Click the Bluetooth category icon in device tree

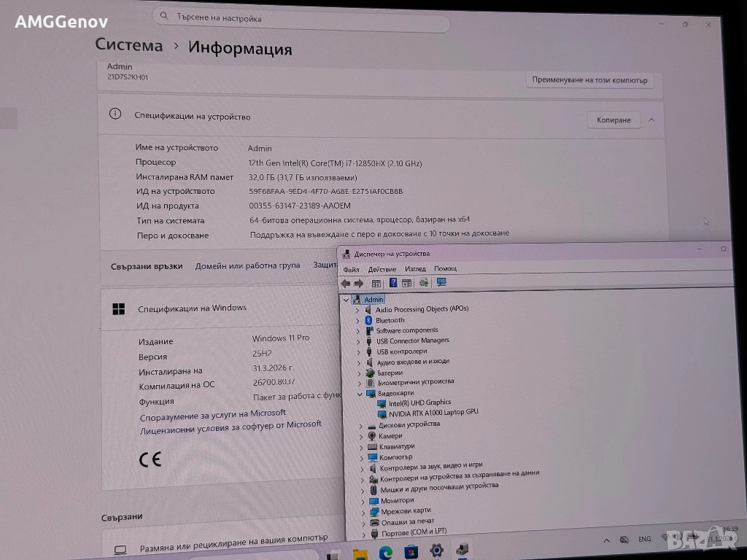(368, 321)
